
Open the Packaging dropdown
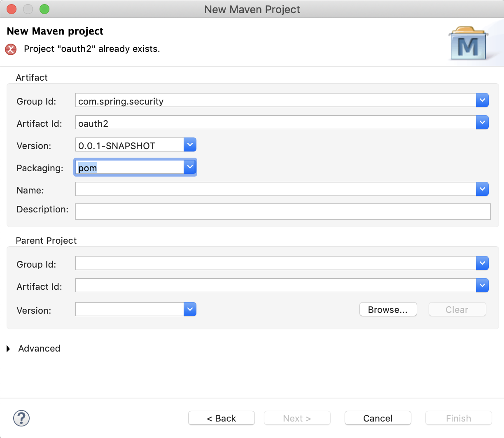(x=190, y=167)
